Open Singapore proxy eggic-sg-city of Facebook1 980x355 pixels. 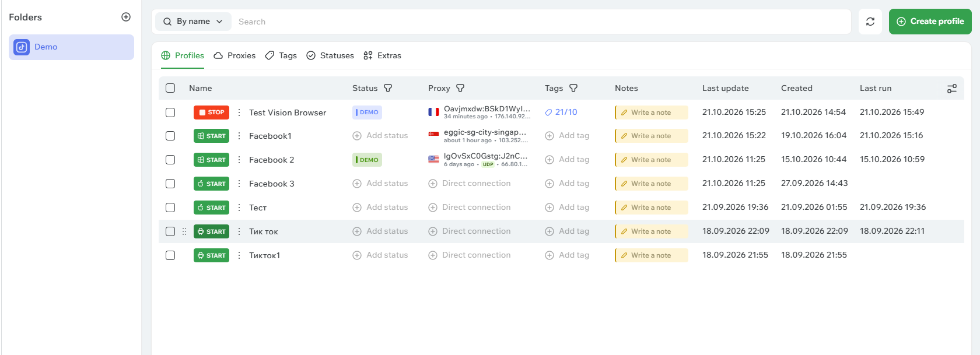point(478,136)
